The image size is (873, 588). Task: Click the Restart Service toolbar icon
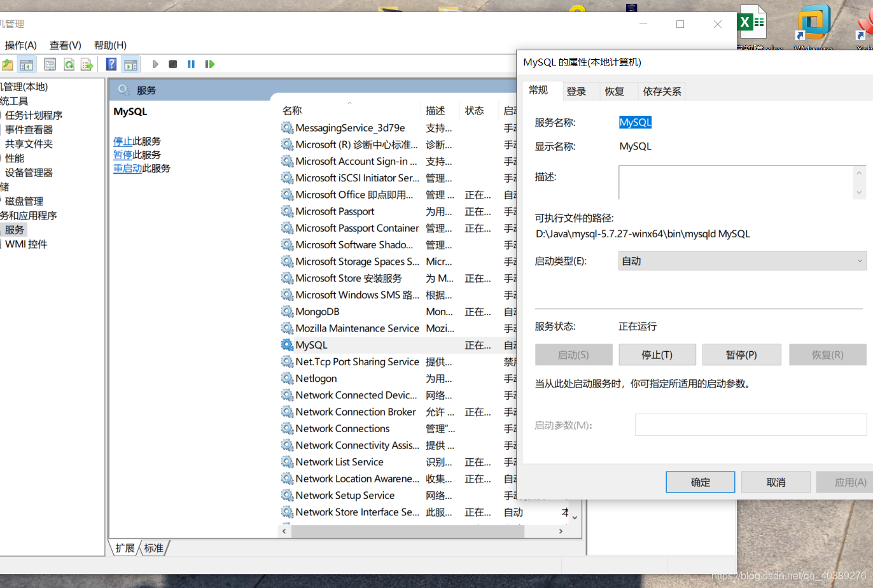[209, 64]
